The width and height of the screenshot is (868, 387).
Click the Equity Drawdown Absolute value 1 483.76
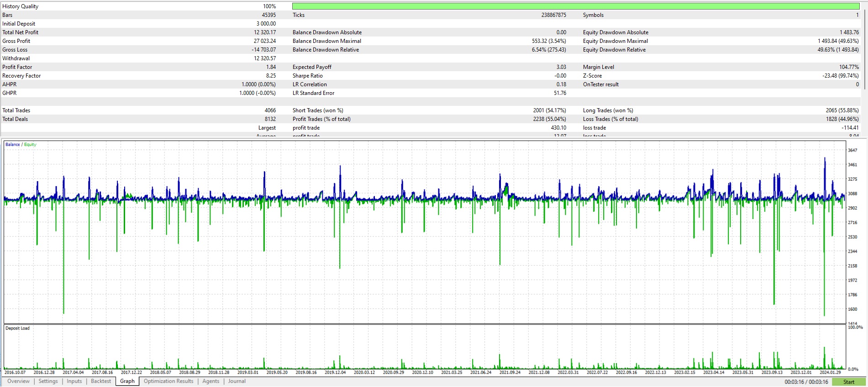pyautogui.click(x=849, y=32)
